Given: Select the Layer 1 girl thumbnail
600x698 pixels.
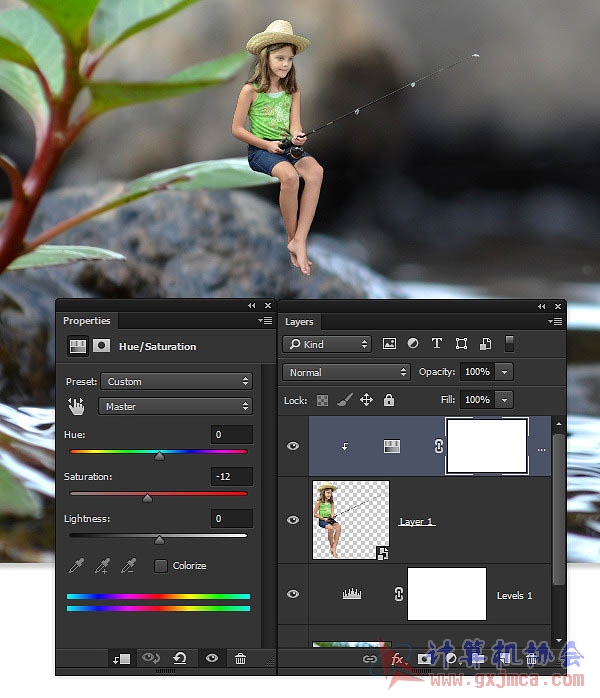Looking at the screenshot, I should tap(351, 519).
